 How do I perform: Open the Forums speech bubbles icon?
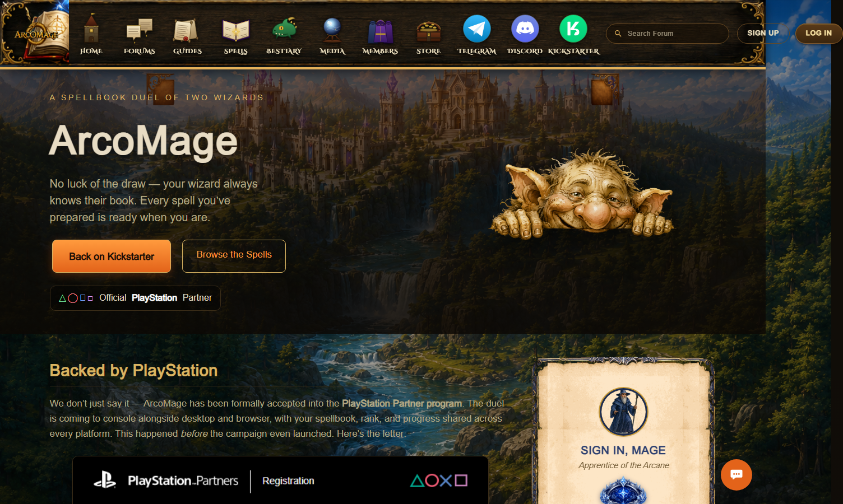[140, 30]
